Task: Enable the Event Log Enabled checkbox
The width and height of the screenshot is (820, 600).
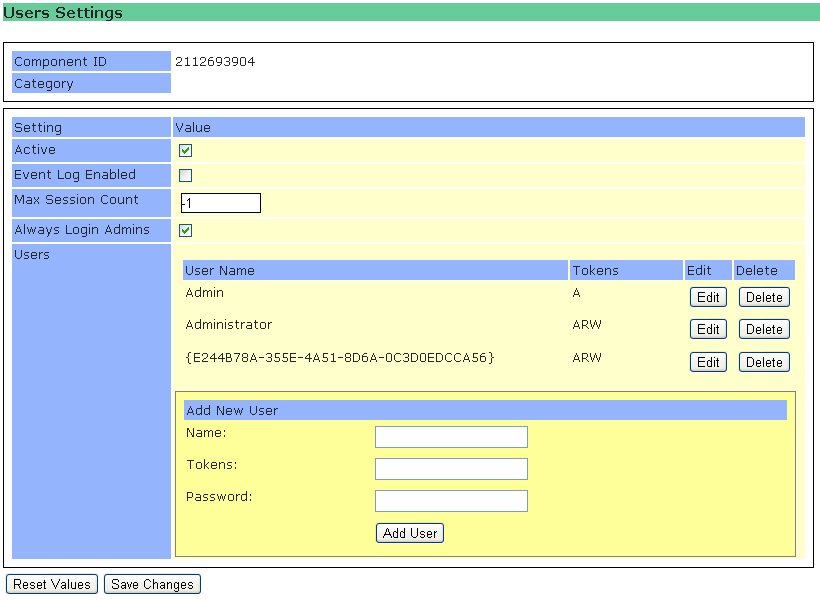Action: [185, 176]
